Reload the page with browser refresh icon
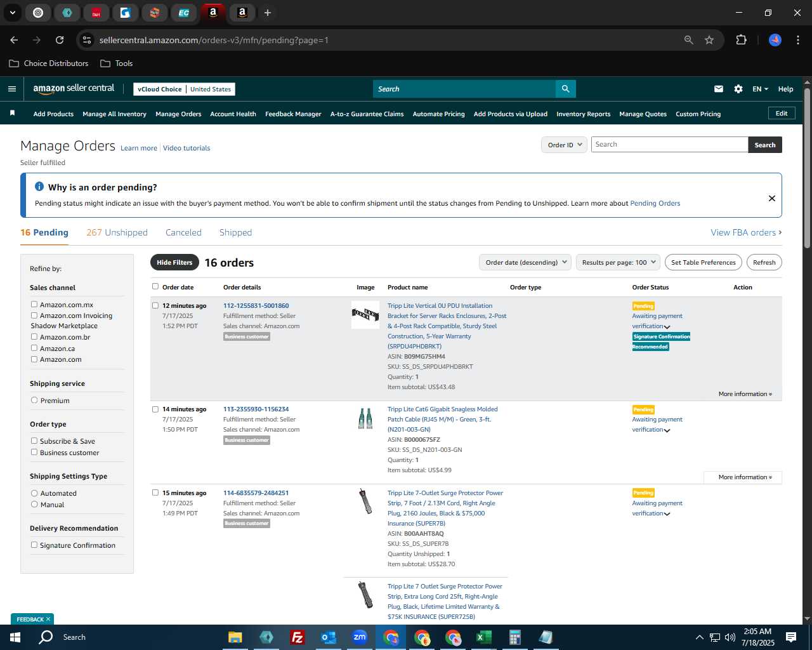 60,40
